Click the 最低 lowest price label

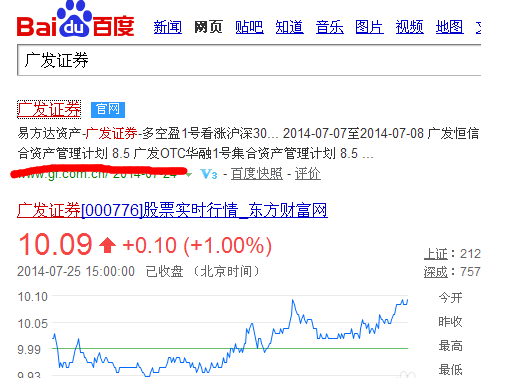[x=450, y=370]
